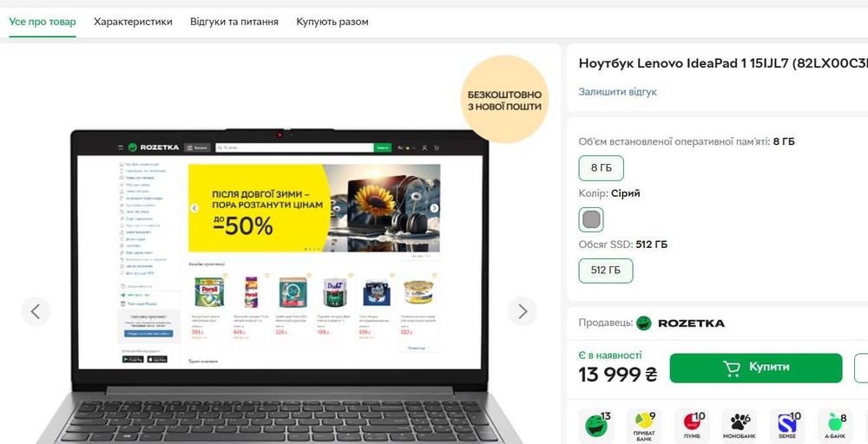868x444 pixels.
Task: Select the Monobank paw icon
Action: point(739,426)
